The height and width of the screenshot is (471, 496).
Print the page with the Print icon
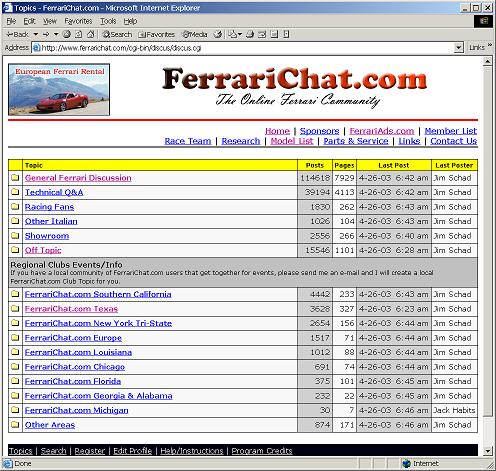(250, 34)
